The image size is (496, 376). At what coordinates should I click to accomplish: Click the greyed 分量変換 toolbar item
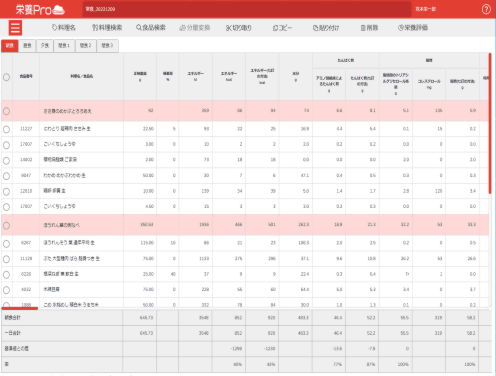[195, 28]
